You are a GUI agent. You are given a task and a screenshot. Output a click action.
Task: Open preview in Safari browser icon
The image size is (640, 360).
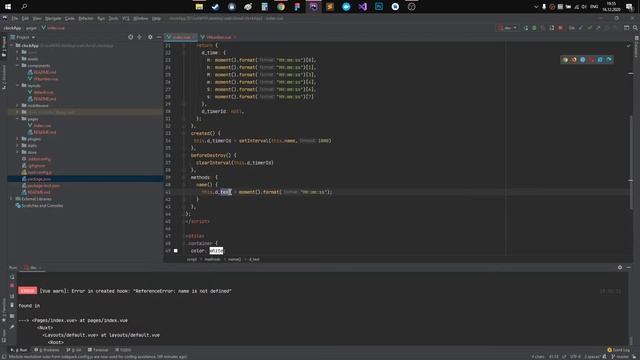[x=582, y=60]
